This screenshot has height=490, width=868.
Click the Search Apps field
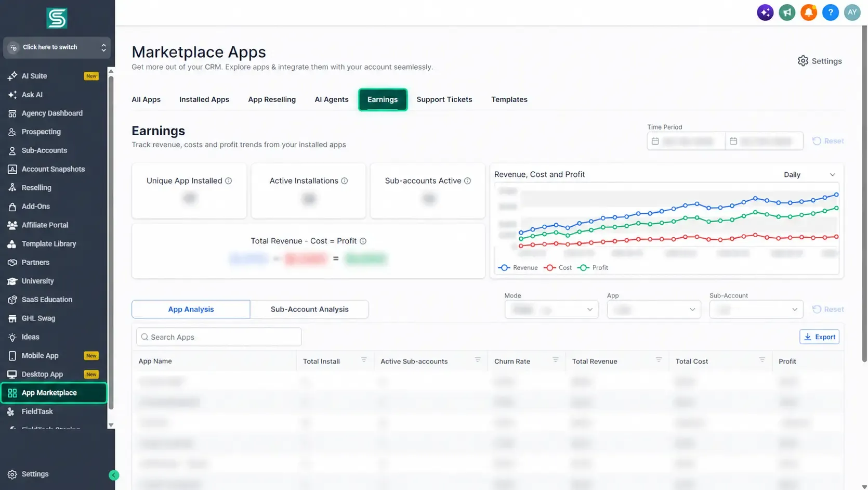click(219, 337)
